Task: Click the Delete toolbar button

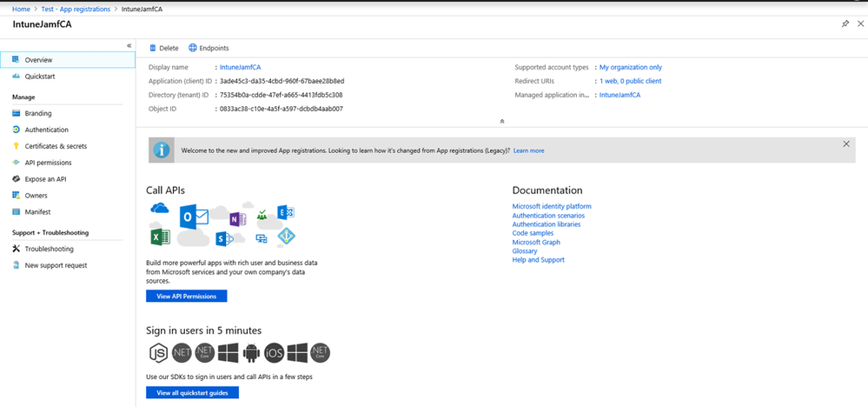Action: (x=164, y=48)
